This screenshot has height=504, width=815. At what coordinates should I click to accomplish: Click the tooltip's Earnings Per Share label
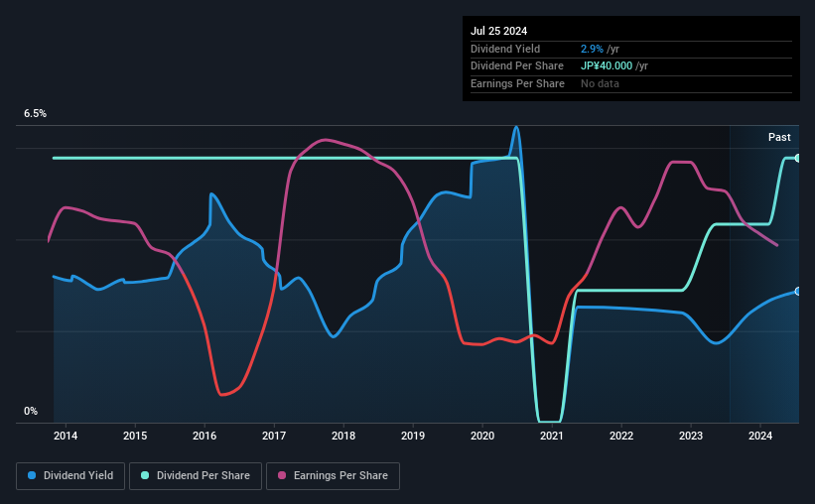point(517,83)
